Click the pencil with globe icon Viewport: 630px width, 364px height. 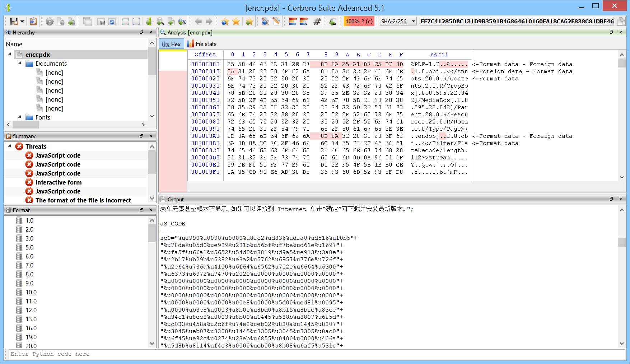point(265,22)
